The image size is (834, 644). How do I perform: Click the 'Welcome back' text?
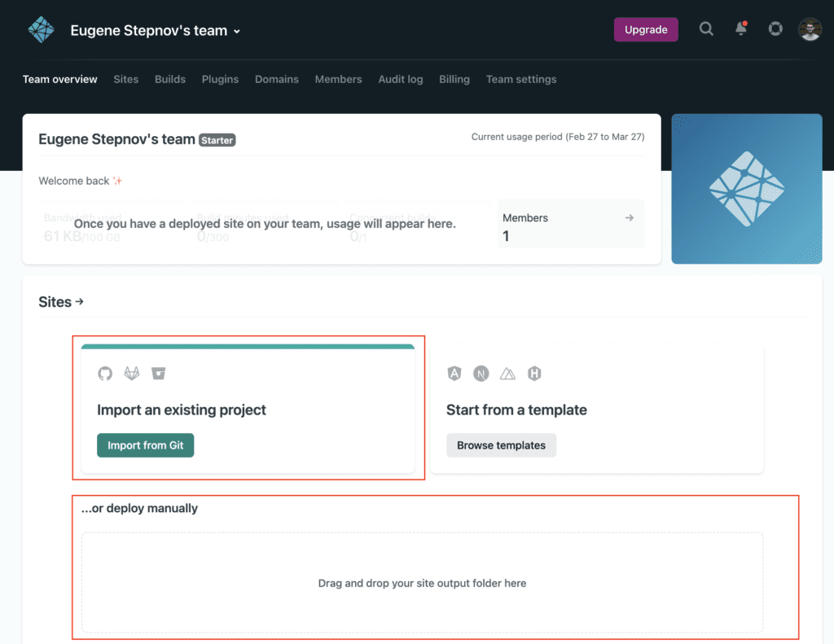[x=74, y=181]
